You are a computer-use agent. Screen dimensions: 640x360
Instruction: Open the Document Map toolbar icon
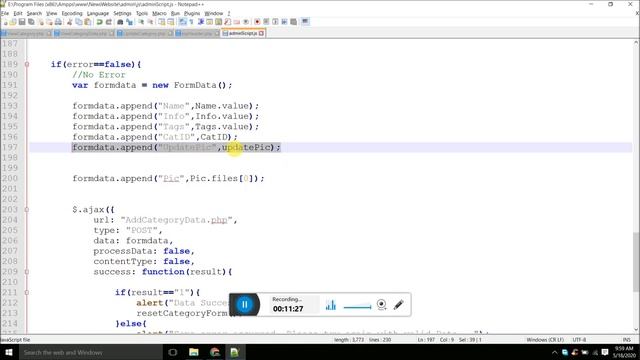pos(218,22)
